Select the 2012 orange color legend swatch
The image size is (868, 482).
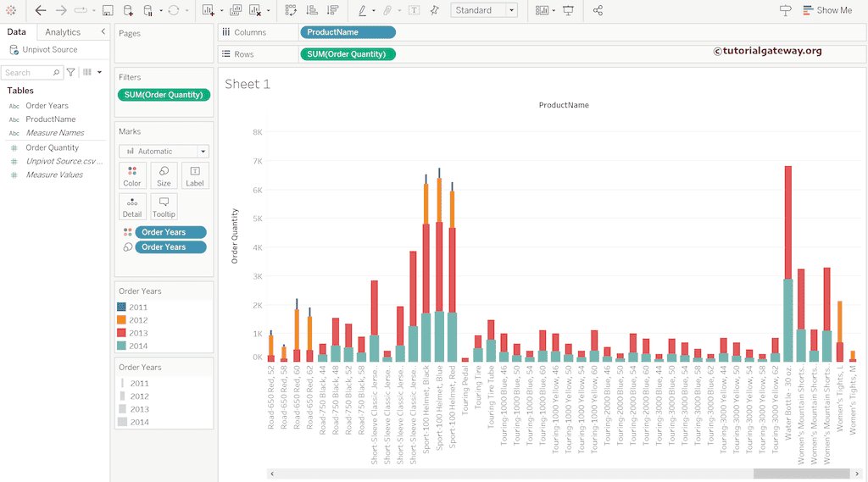(121, 320)
